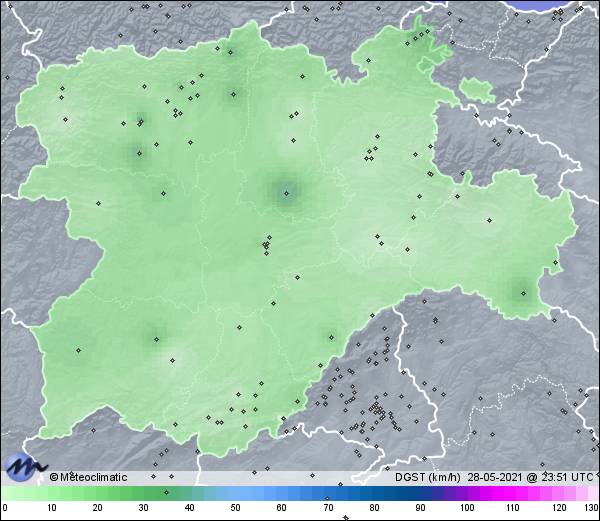600x521 pixels.
Task: Click the 130 label at scale end
Action: (591, 509)
